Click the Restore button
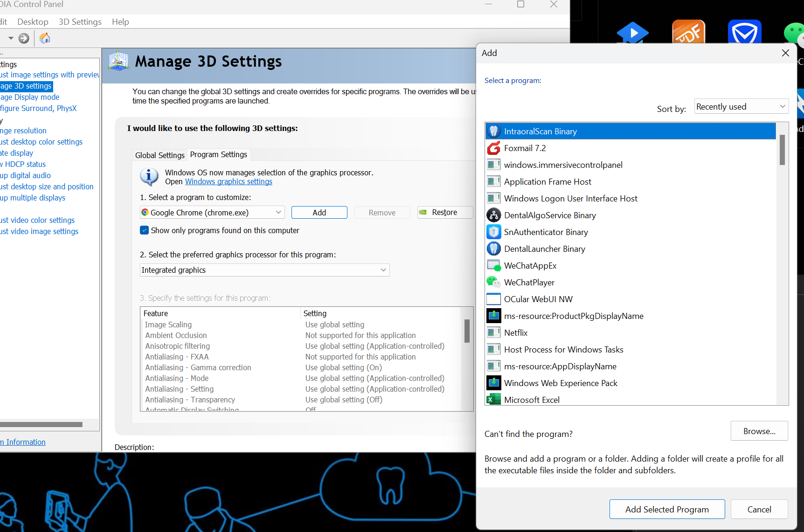Image resolution: width=804 pixels, height=532 pixels. [x=445, y=213]
